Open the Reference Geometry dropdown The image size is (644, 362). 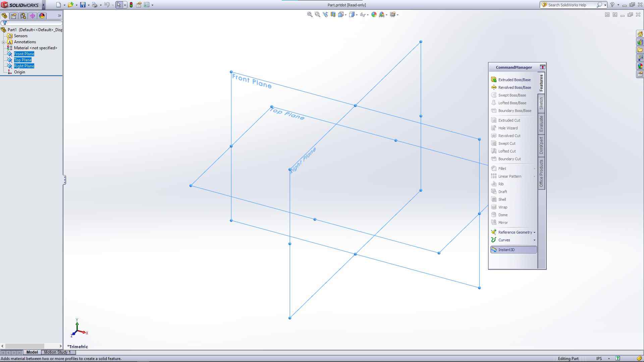tap(534, 232)
